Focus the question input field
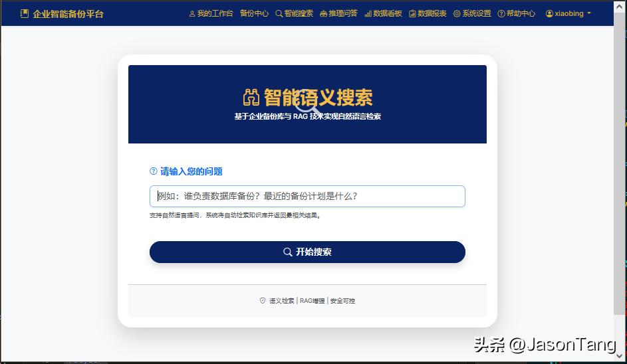This screenshot has width=627, height=364. coord(307,196)
